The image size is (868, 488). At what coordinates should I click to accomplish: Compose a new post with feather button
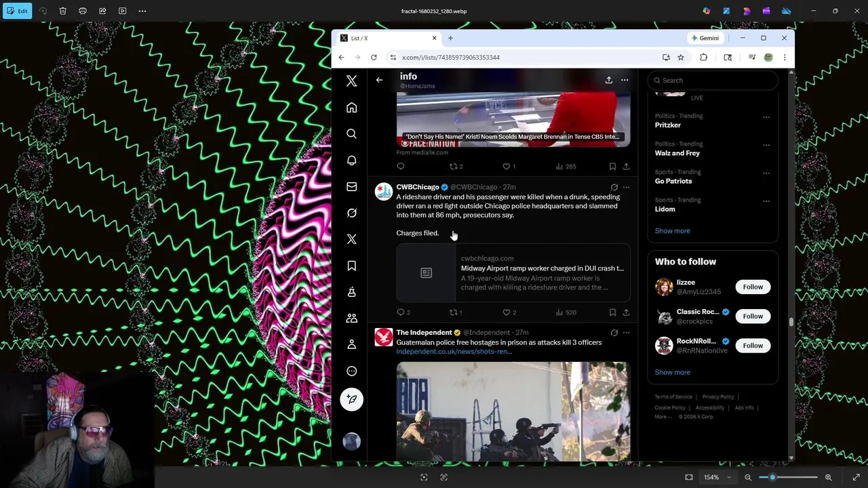(351, 399)
